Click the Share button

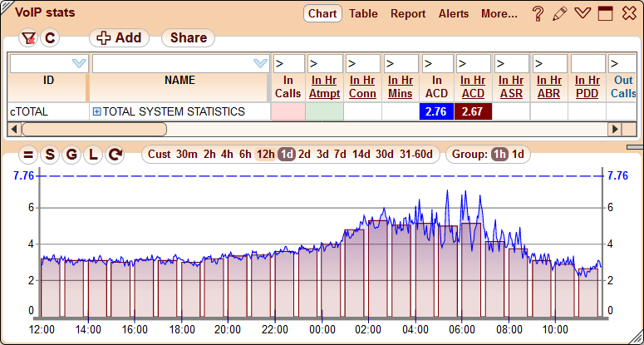189,38
